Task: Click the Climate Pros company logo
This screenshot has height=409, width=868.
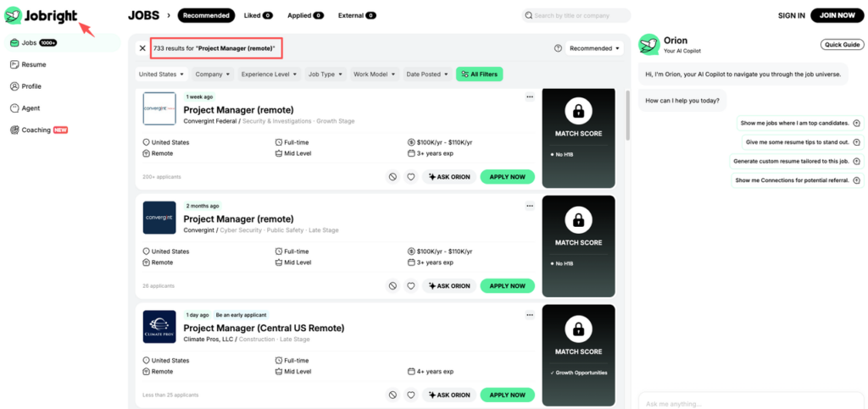Action: pyautogui.click(x=159, y=327)
